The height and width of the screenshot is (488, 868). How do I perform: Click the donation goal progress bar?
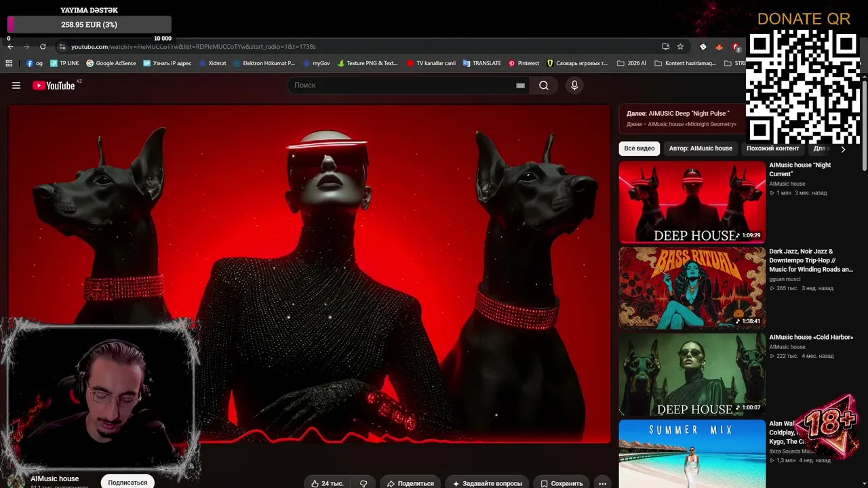[89, 25]
